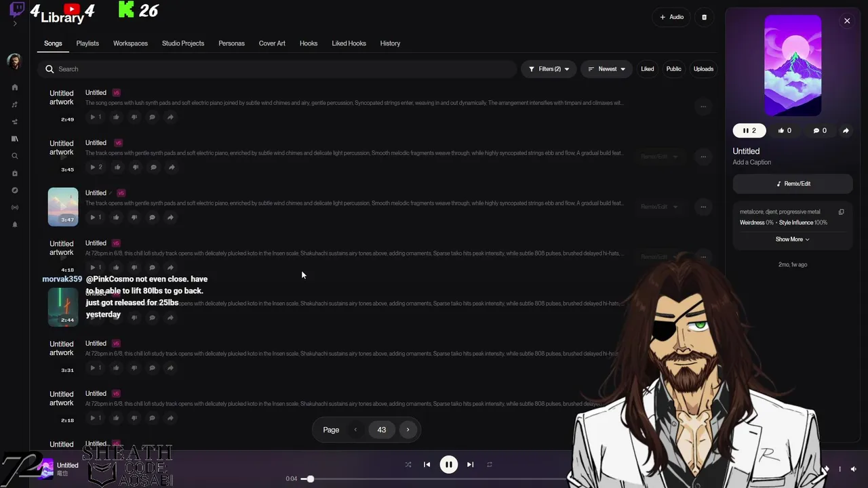Image resolution: width=868 pixels, height=488 pixels.
Task: Expand the collapsed left sidebar chevron
Action: [x=15, y=24]
